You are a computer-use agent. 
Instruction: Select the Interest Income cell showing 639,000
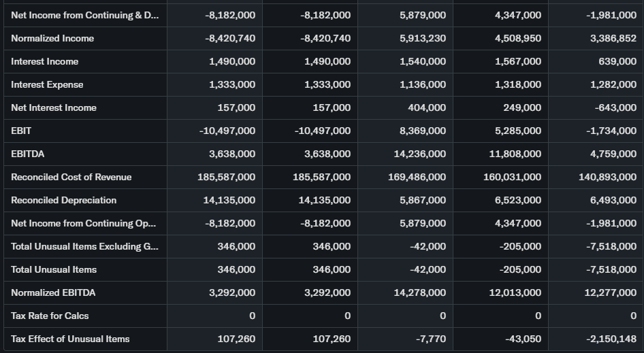click(x=617, y=62)
